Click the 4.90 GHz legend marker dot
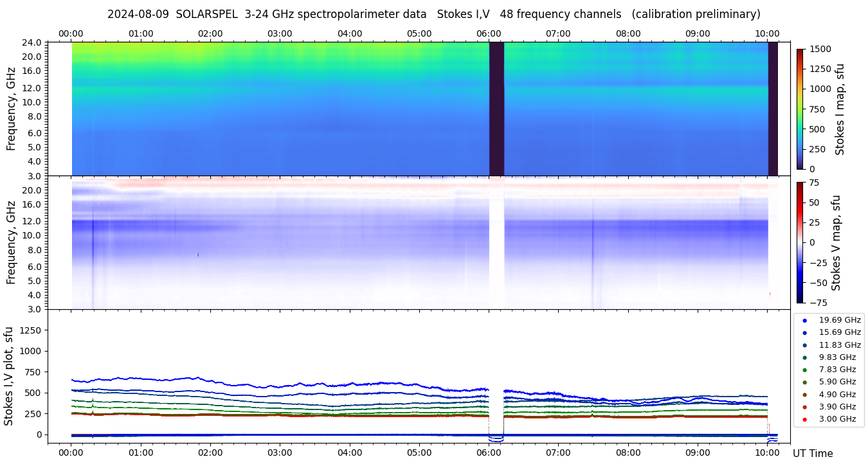The height and width of the screenshot is (466, 868). [x=804, y=395]
